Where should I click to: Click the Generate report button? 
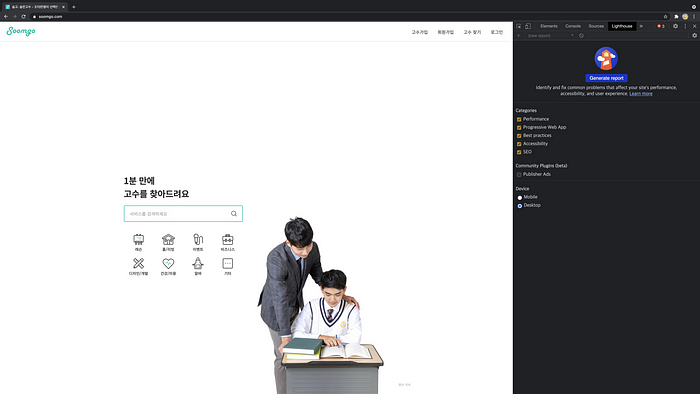tap(606, 78)
